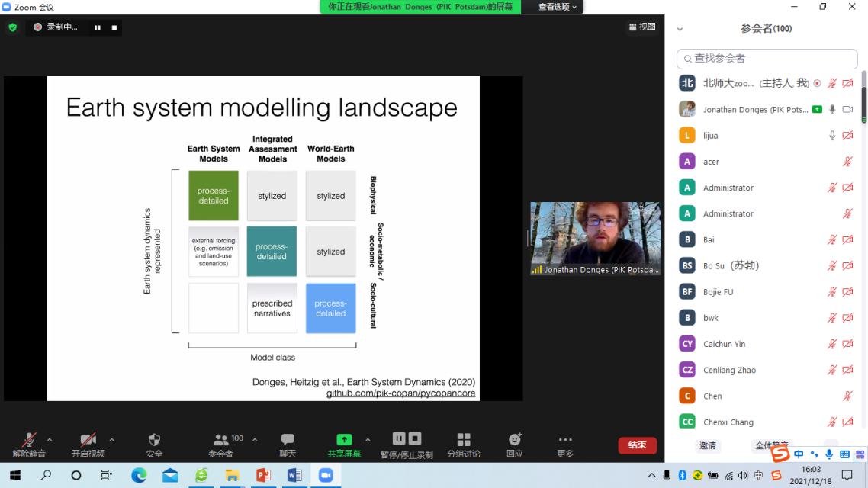
Task: Pause recording in bottom toolbar
Action: (x=399, y=438)
